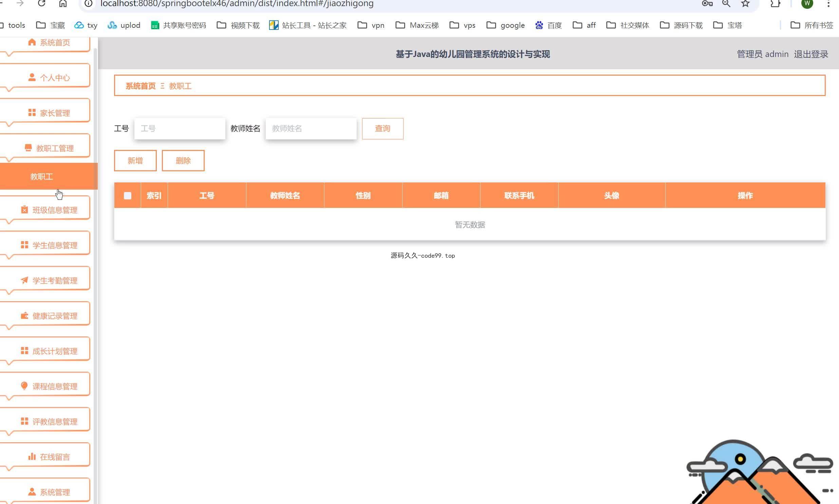Open the browser extensions puzzle icon
This screenshot has height=504, width=839.
click(x=775, y=3)
